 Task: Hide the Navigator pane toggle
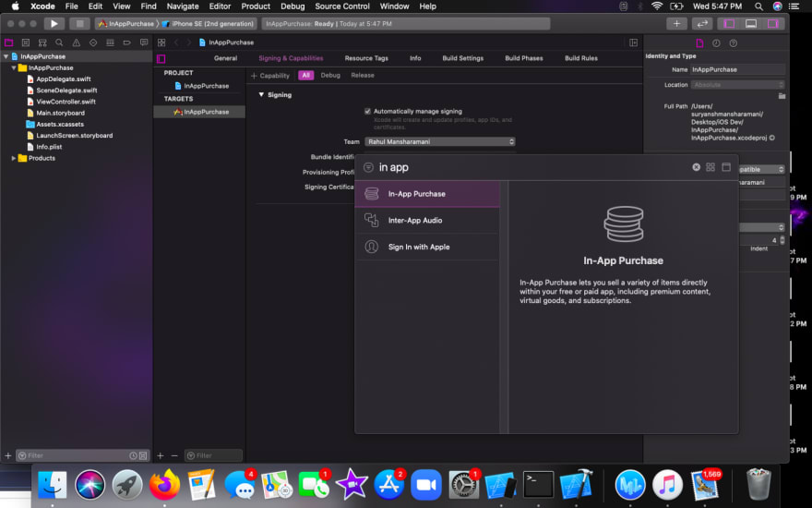[x=729, y=23]
